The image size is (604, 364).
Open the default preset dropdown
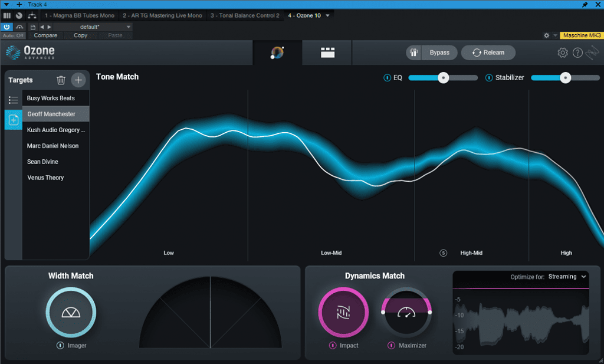point(128,27)
